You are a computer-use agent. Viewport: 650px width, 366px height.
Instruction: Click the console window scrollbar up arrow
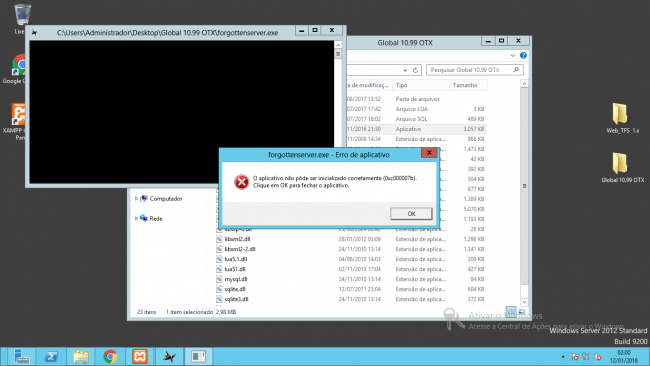pos(338,45)
